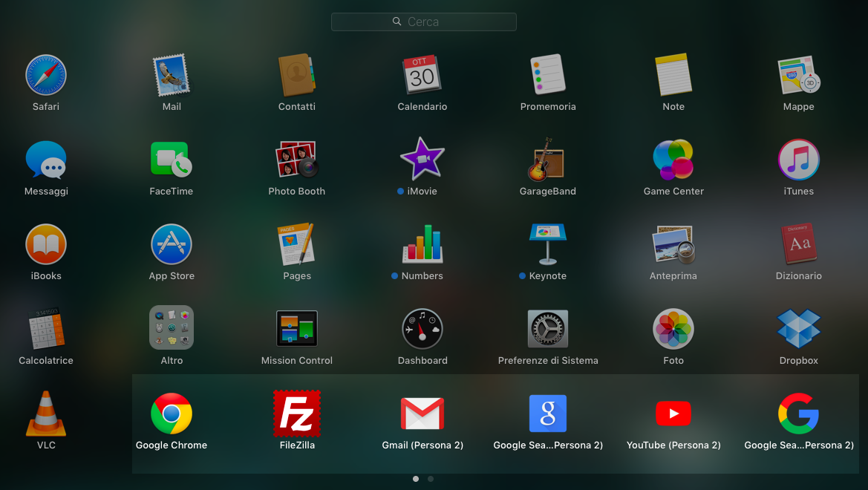This screenshot has height=490, width=868.
Task: Launch iMovie star icon
Action: [422, 159]
